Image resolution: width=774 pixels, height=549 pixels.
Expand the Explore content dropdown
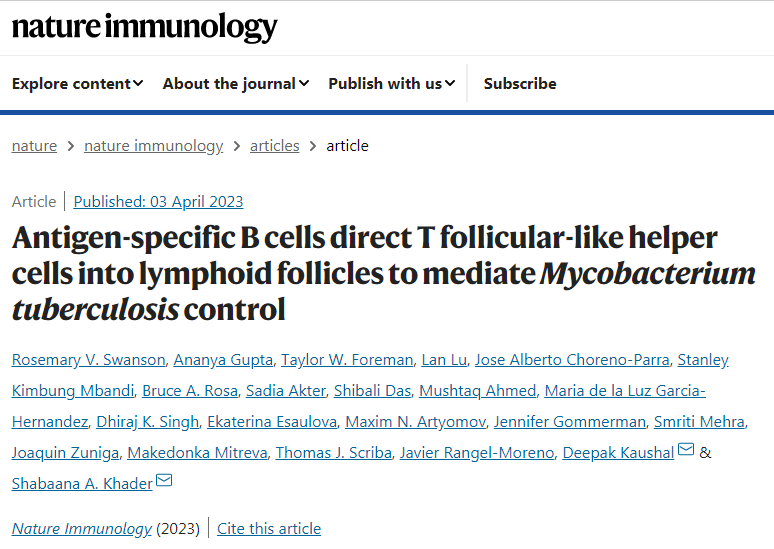tap(78, 84)
